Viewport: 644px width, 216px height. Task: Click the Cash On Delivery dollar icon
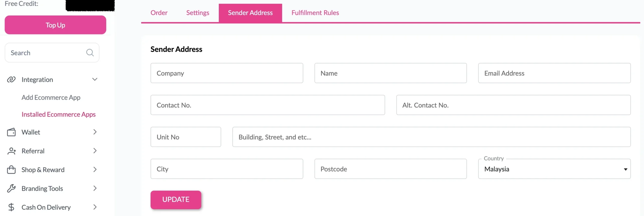point(11,207)
